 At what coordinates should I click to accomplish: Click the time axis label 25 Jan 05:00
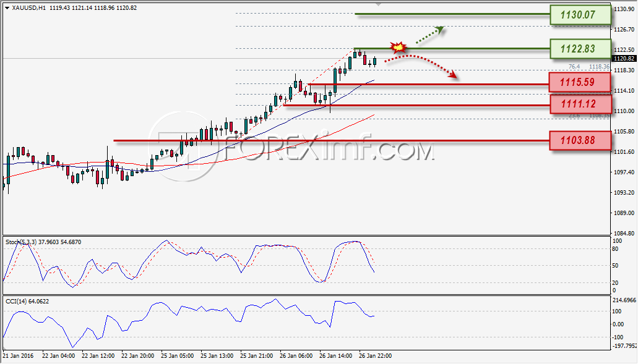coord(177,356)
